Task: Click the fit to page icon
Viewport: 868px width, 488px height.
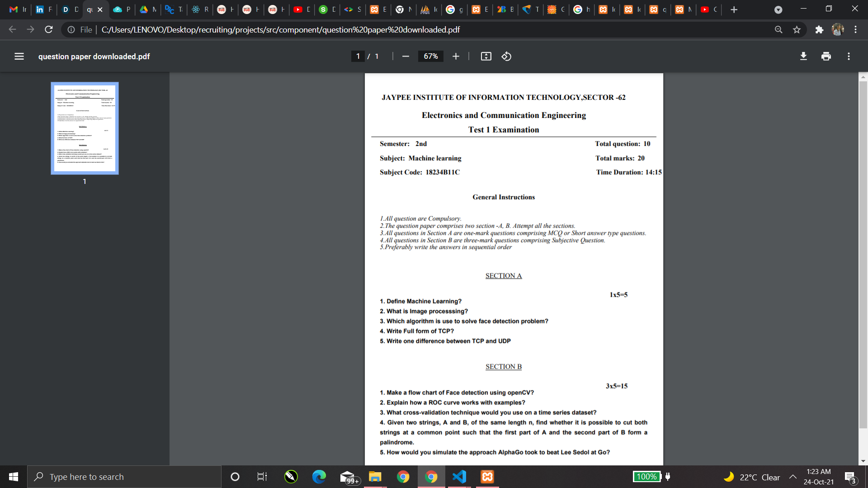Action: [x=486, y=56]
